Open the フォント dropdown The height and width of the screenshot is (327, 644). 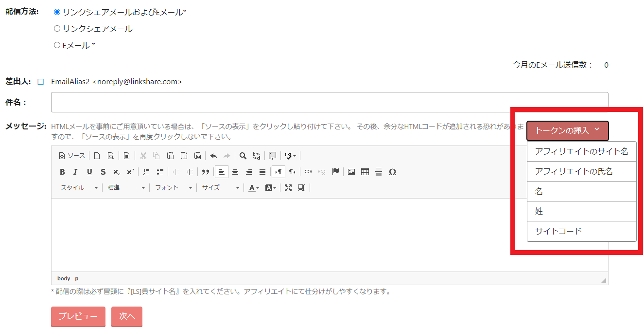click(174, 188)
